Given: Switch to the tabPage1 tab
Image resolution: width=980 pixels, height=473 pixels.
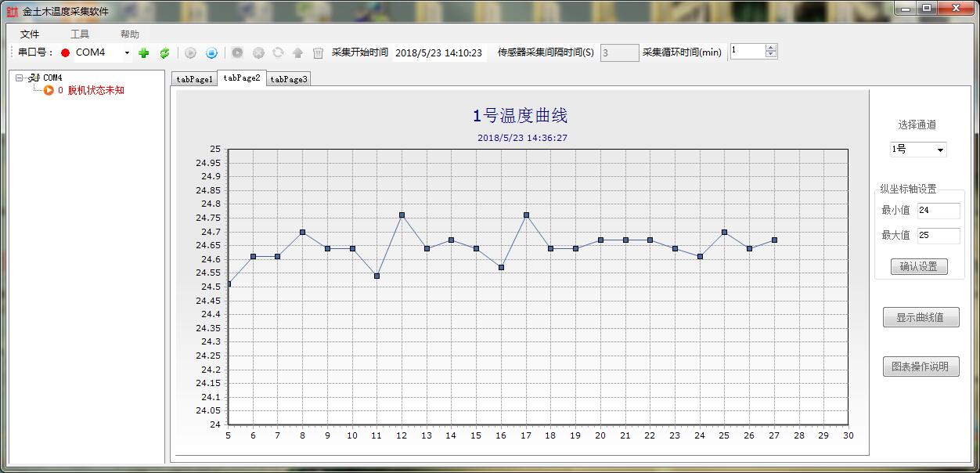Looking at the screenshot, I should pos(194,79).
